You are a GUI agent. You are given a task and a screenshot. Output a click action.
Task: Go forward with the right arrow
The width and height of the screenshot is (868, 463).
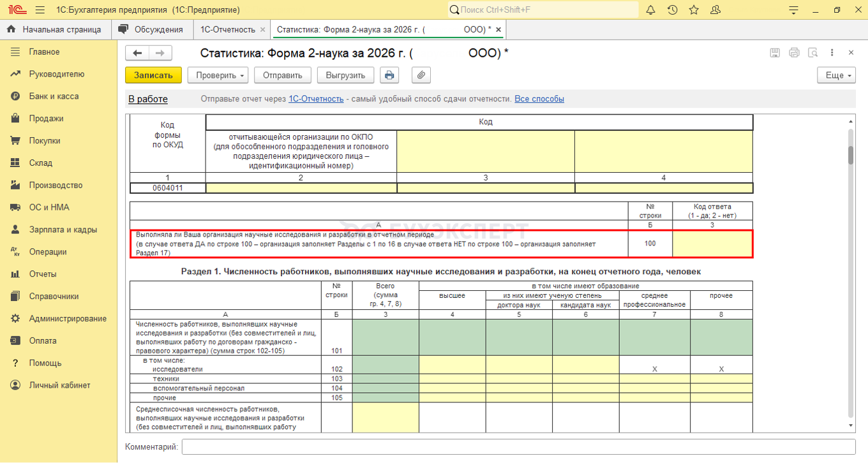click(160, 53)
